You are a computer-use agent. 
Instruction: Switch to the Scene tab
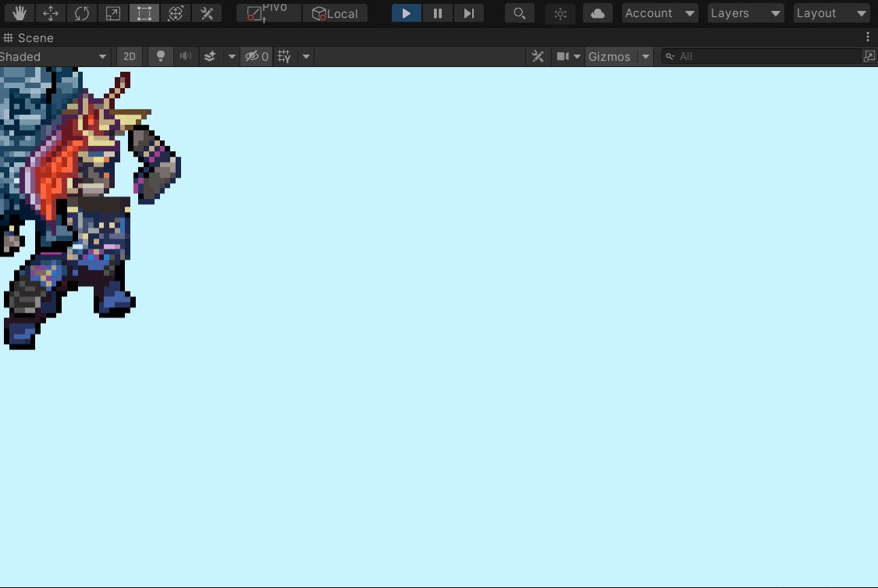(29, 38)
